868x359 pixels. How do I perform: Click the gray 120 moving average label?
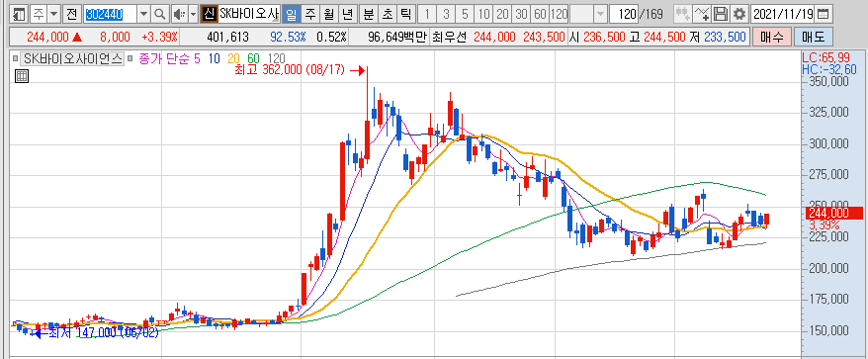tap(276, 58)
